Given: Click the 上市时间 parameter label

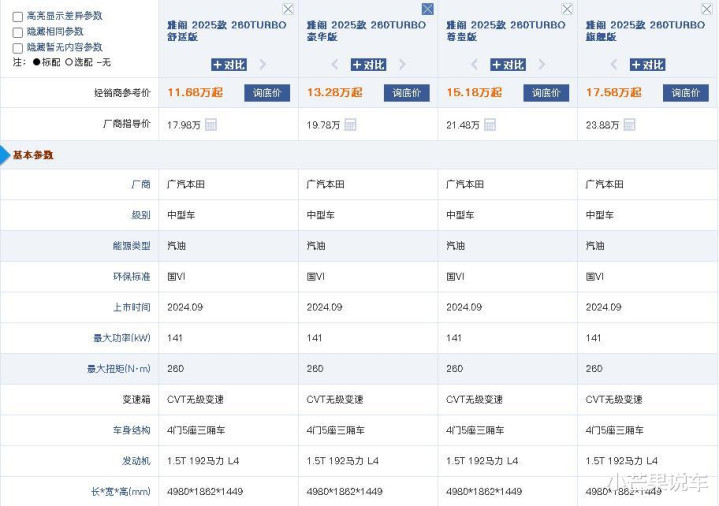Looking at the screenshot, I should tap(132, 307).
